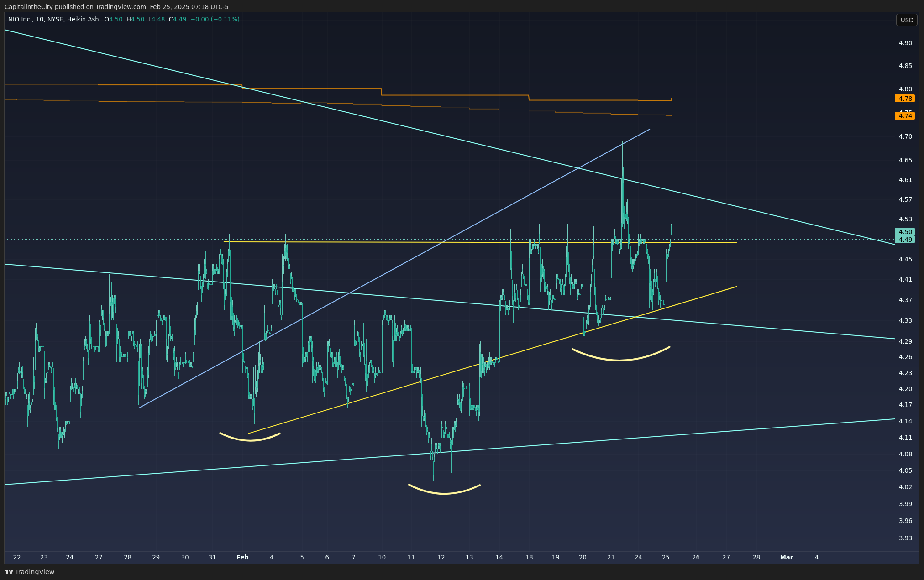
Task: Click the 4.14 price axis label
Action: pyautogui.click(x=905, y=421)
